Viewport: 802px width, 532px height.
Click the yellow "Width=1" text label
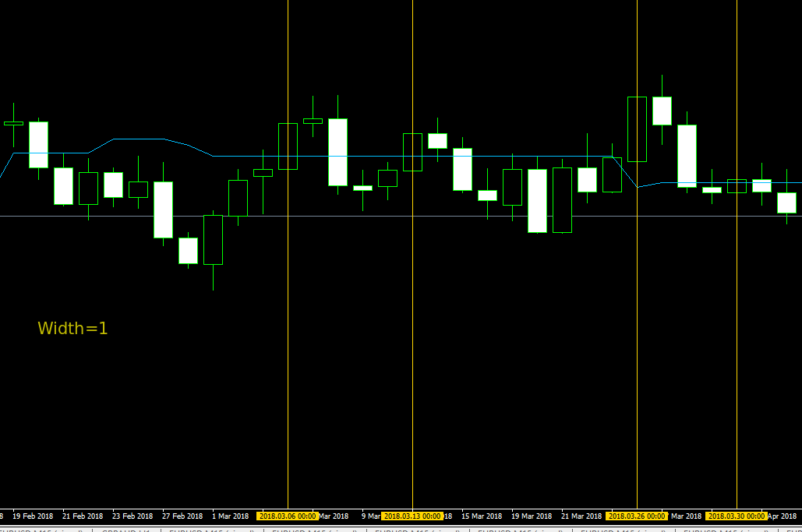[x=72, y=328]
